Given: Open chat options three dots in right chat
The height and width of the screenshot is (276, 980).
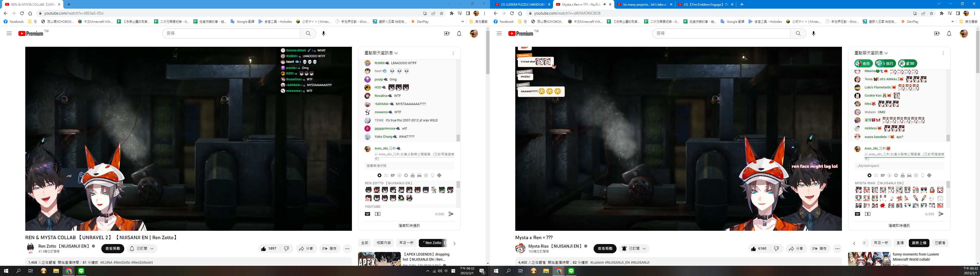Looking at the screenshot, I should point(943,53).
